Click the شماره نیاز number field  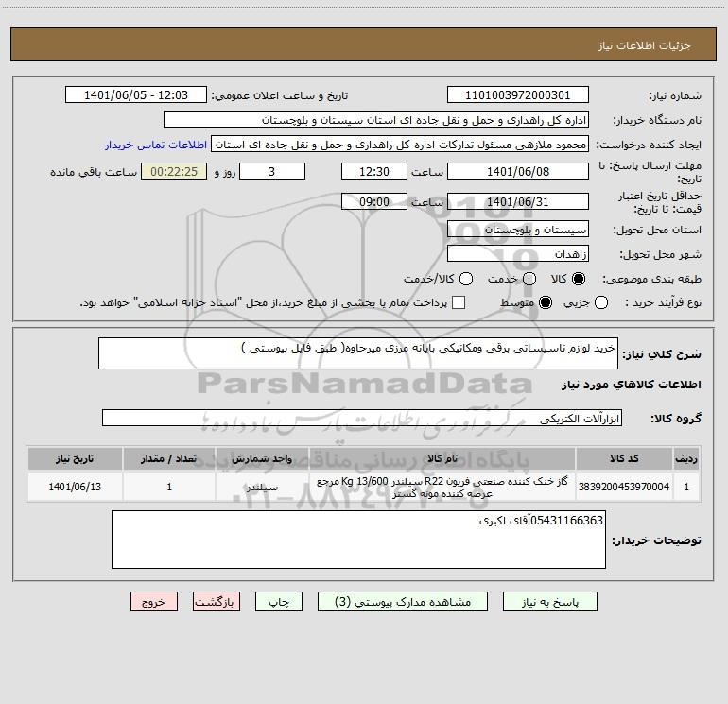[518, 94]
